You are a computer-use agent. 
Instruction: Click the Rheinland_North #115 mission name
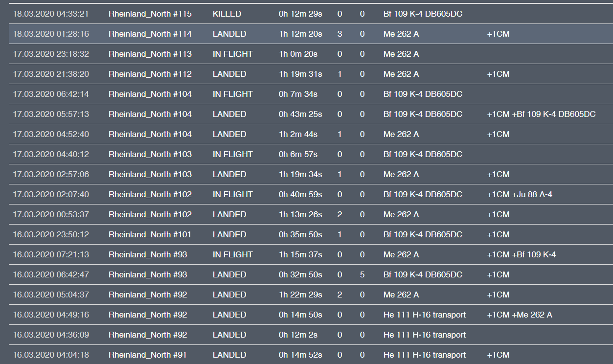150,14
